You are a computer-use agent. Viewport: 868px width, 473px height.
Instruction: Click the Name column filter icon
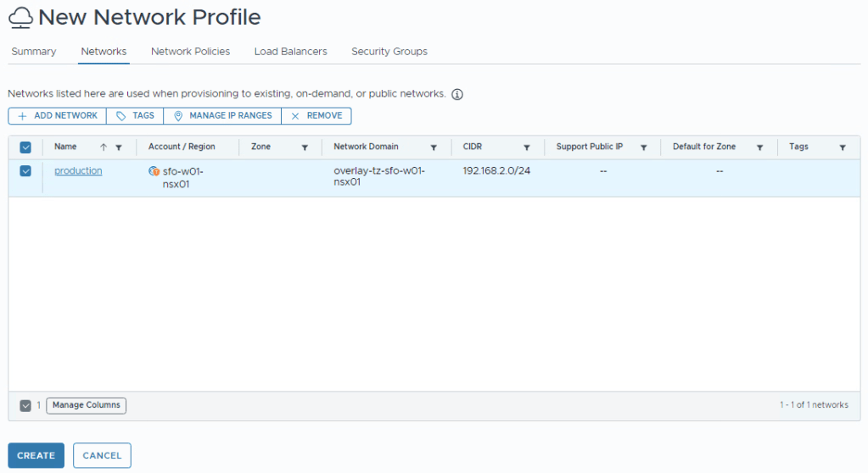(x=119, y=147)
